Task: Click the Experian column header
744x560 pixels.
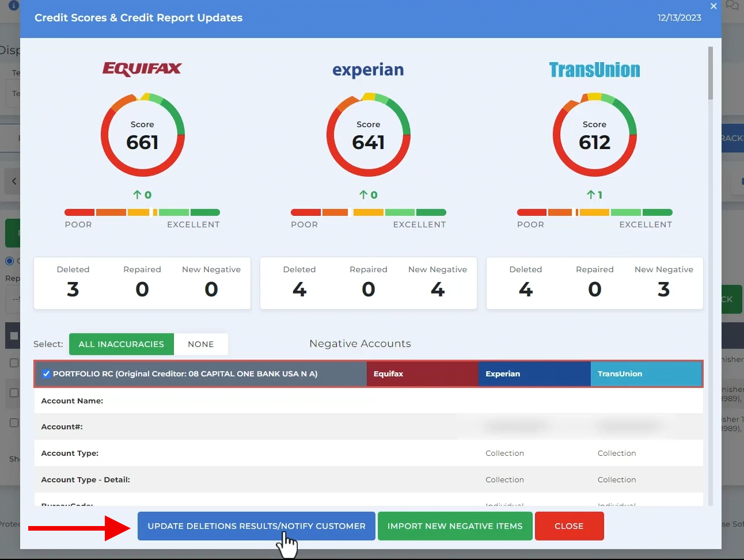Action: tap(534, 374)
